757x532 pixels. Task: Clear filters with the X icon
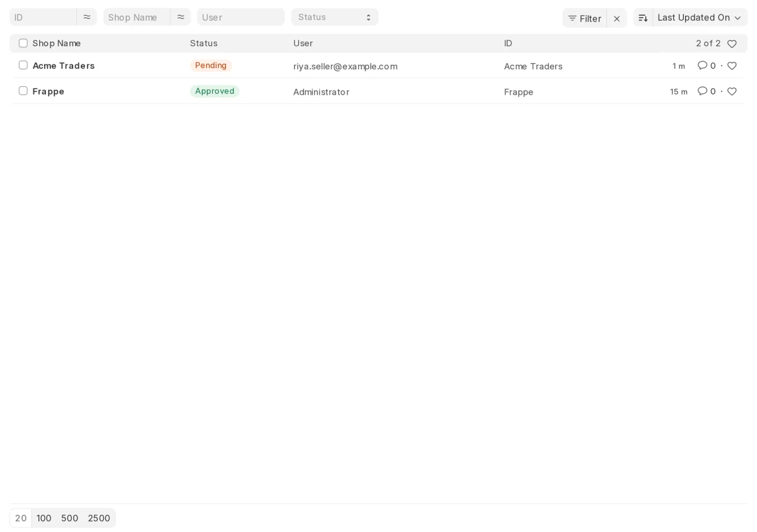(x=617, y=18)
